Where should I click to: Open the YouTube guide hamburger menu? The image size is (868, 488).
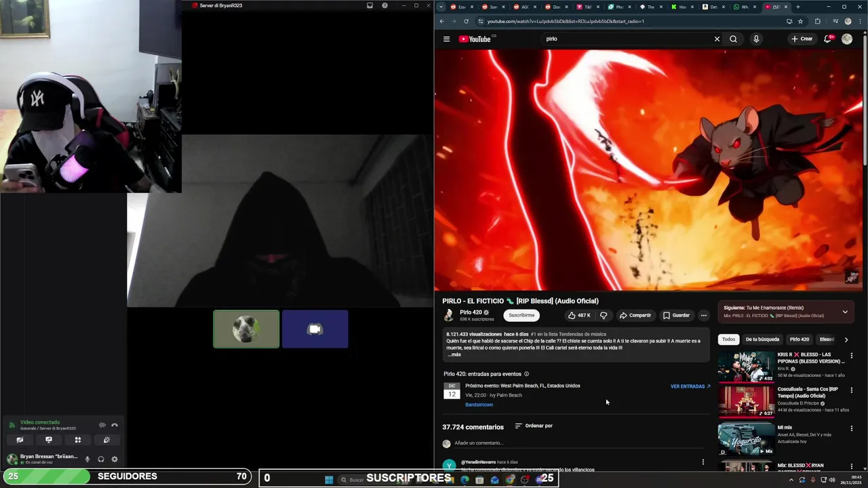coord(446,39)
